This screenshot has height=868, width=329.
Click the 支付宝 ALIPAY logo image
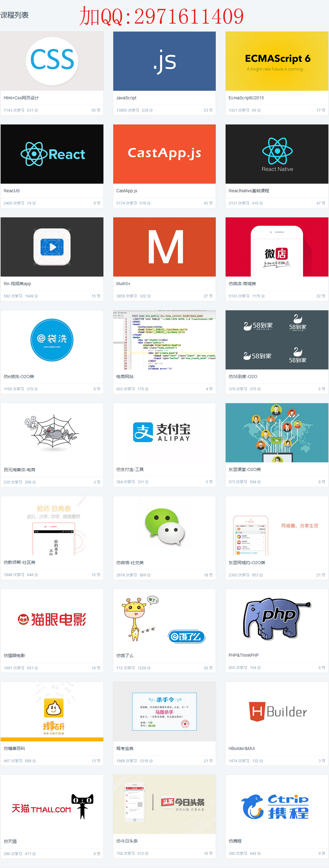point(164,433)
